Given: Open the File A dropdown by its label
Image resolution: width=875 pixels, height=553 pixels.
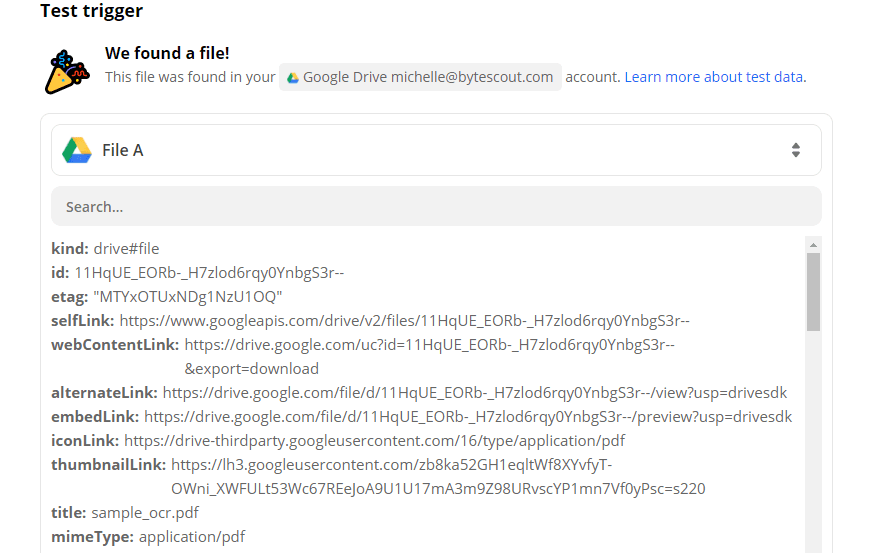Looking at the screenshot, I should pos(122,150).
